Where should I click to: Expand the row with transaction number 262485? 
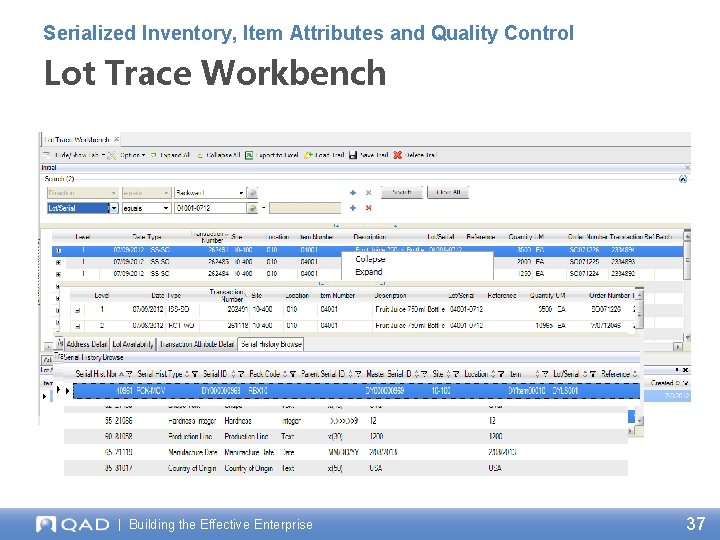[x=58, y=262]
